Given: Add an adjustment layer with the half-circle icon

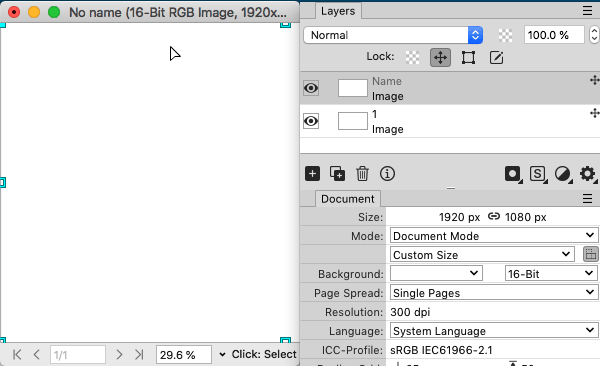Looking at the screenshot, I should point(563,174).
